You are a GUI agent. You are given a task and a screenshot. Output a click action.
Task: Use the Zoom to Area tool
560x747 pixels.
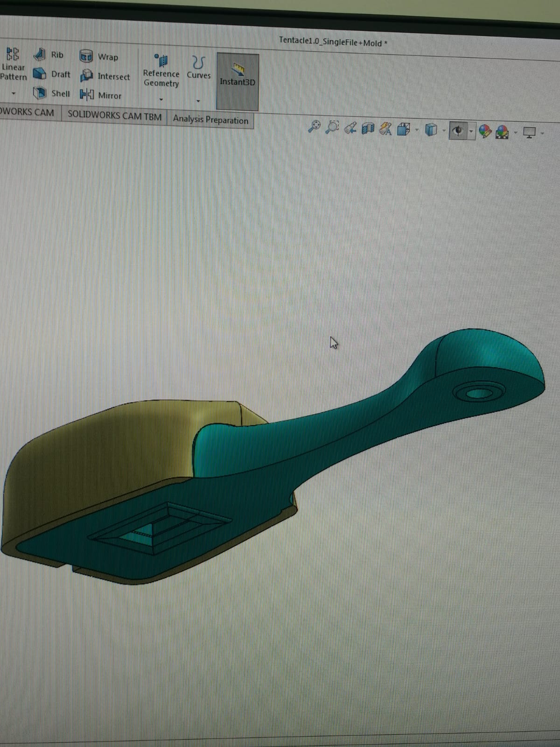pyautogui.click(x=332, y=127)
